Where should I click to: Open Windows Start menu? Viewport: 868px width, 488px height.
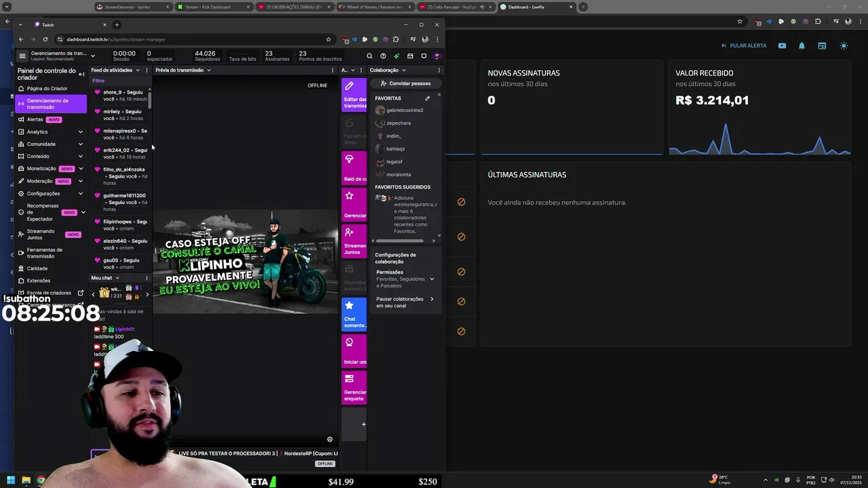[11, 481]
